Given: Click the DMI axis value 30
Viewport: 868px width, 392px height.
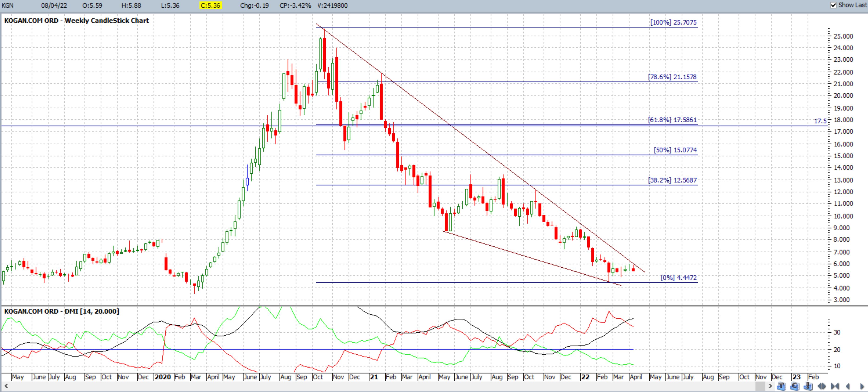Looking at the screenshot, I should (x=837, y=332).
